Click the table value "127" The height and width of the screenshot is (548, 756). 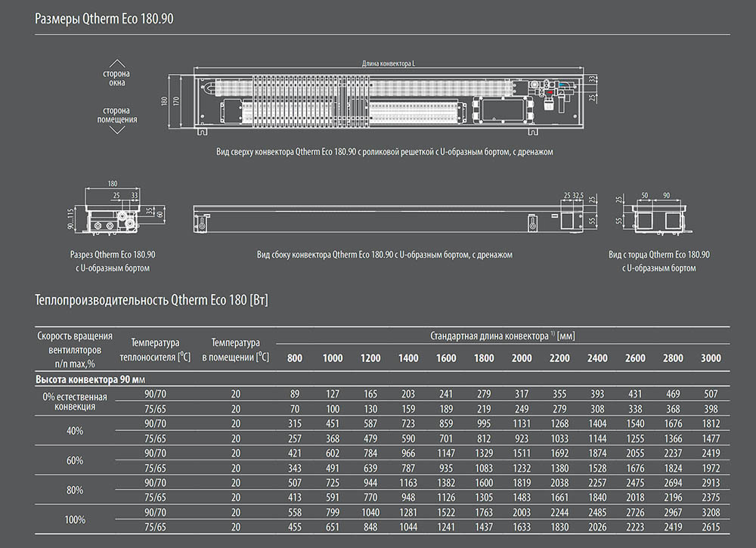pos(333,394)
